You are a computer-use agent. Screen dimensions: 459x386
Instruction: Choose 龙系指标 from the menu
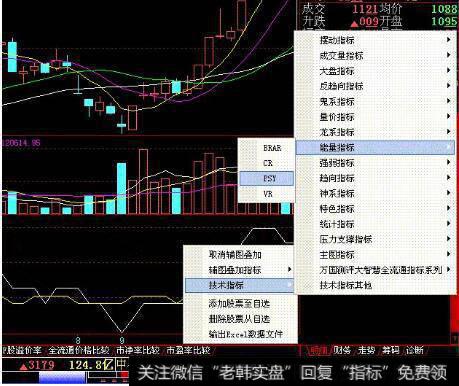coord(376,132)
